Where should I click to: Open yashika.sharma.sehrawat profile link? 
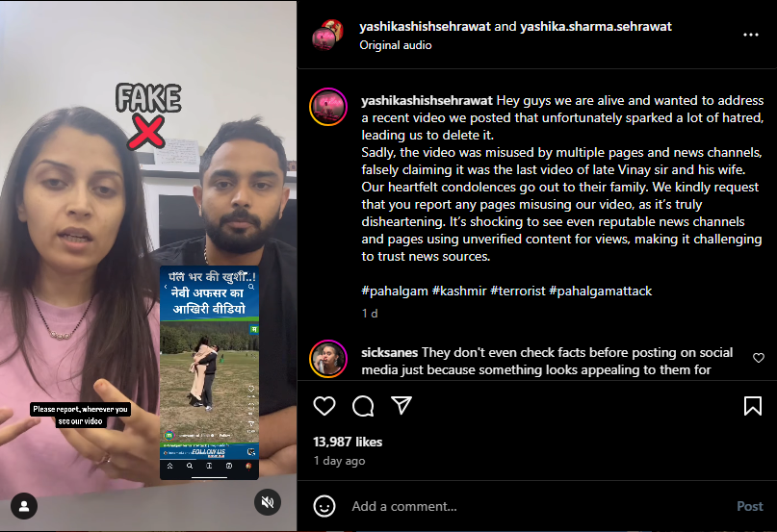pyautogui.click(x=596, y=26)
